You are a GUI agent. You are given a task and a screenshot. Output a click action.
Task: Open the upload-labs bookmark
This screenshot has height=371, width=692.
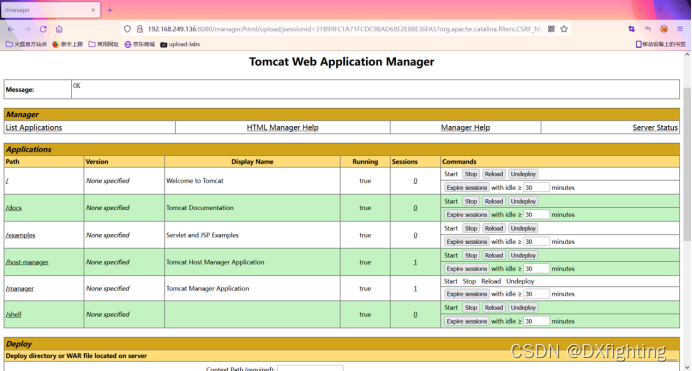click(180, 44)
